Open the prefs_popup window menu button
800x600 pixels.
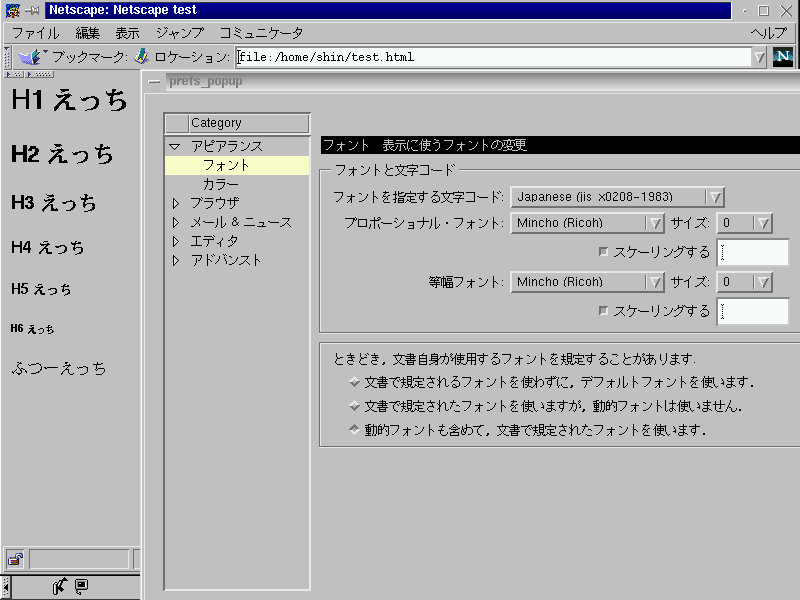pyautogui.click(x=154, y=82)
